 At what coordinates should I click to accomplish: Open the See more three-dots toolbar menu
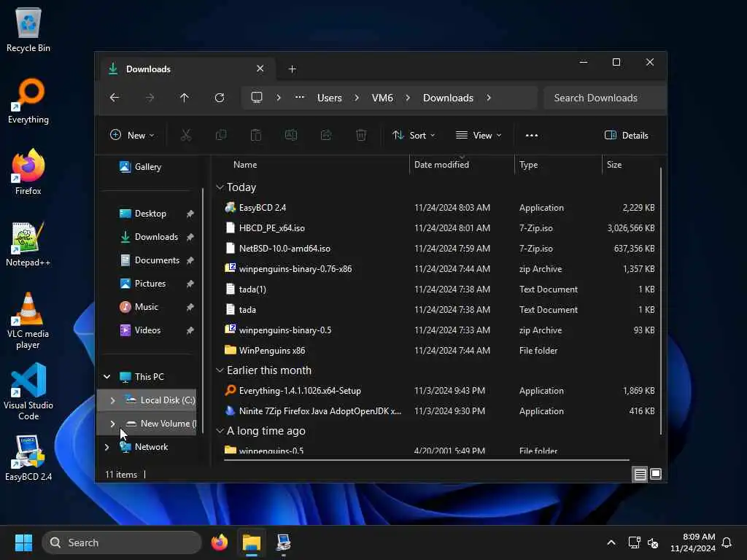pyautogui.click(x=532, y=135)
